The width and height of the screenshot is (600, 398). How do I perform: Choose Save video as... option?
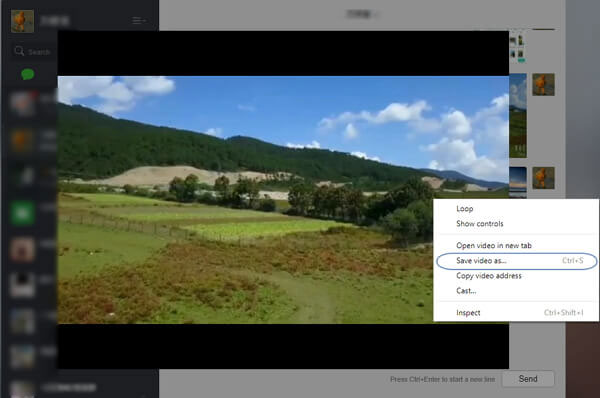(516, 261)
